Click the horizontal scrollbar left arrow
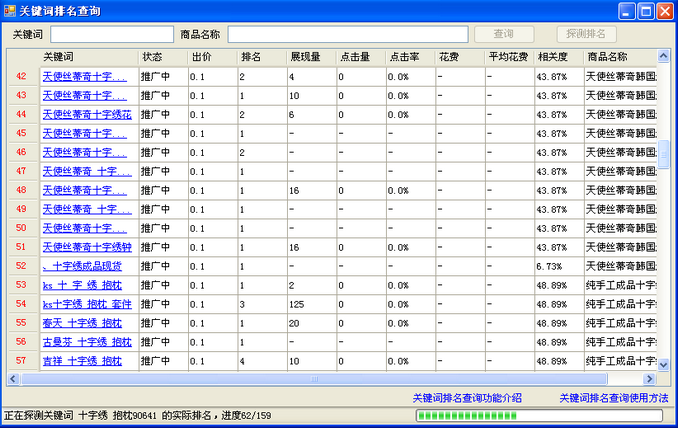678x428 pixels. tap(14, 380)
